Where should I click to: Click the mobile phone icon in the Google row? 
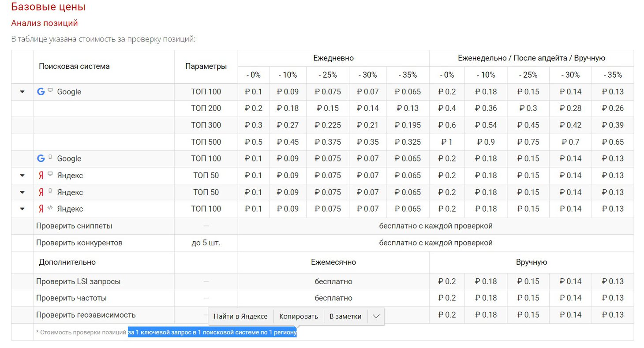click(50, 157)
